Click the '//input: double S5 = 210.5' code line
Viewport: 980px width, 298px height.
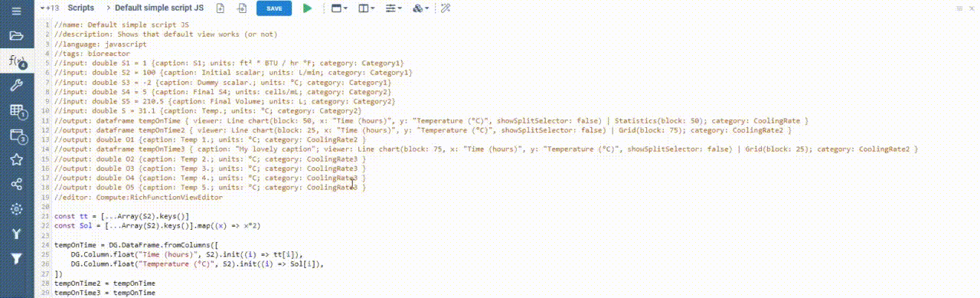tap(224, 101)
